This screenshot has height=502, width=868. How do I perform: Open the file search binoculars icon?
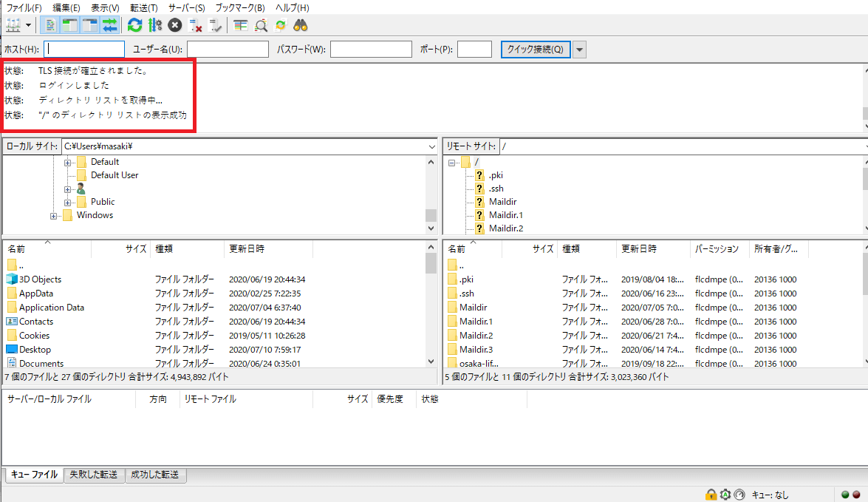[299, 24]
